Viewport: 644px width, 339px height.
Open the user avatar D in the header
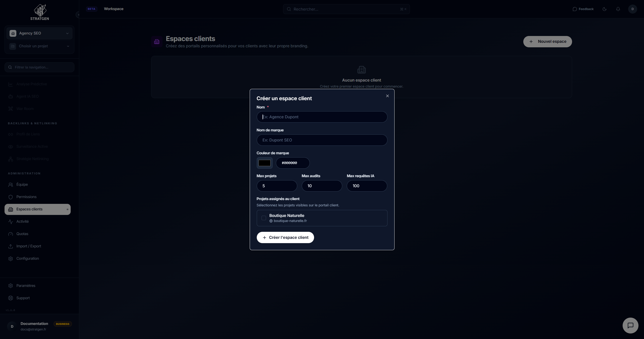(632, 9)
